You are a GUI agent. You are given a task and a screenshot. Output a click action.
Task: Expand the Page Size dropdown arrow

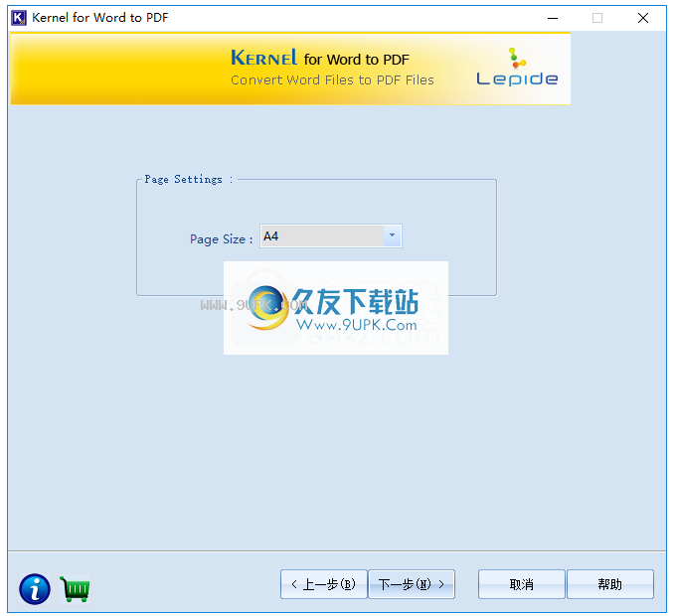392,235
